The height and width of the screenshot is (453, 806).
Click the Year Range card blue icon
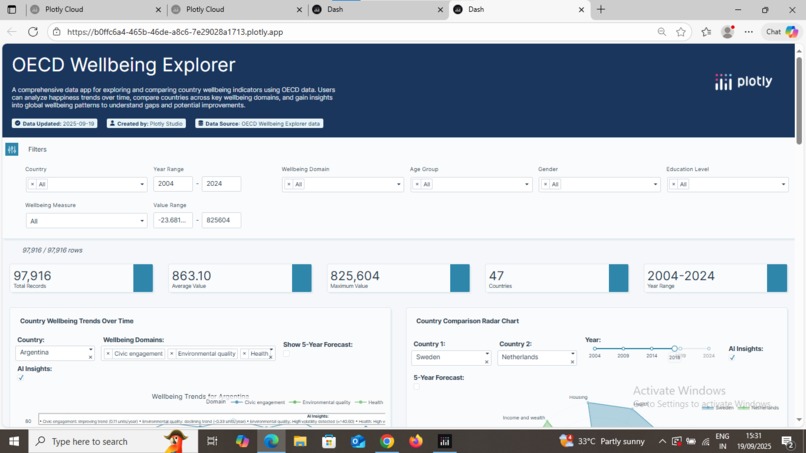tap(777, 278)
